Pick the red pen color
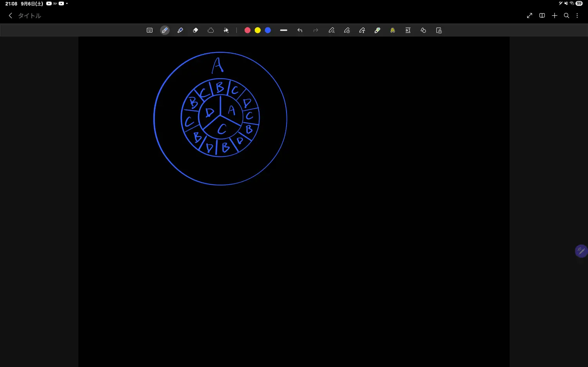This screenshot has height=367, width=588. [247, 30]
